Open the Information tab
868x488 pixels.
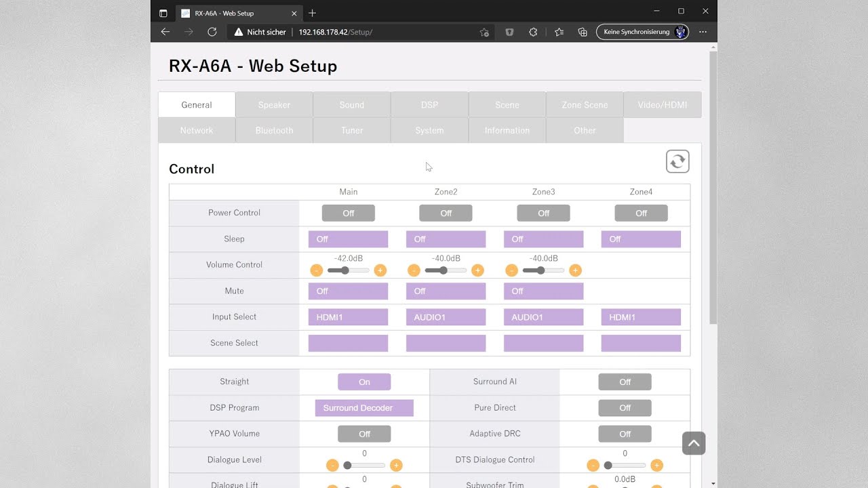507,130
